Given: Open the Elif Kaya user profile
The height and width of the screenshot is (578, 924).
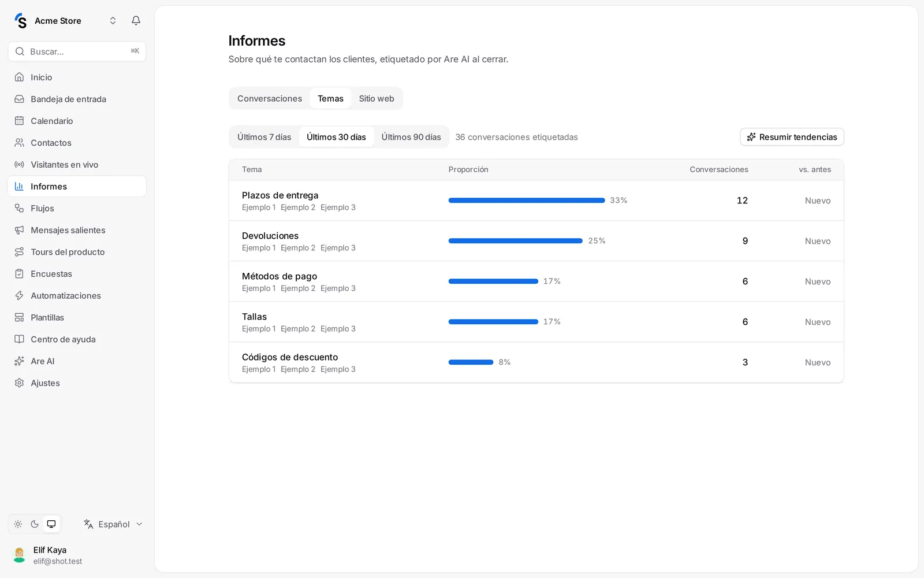Looking at the screenshot, I should [77, 555].
